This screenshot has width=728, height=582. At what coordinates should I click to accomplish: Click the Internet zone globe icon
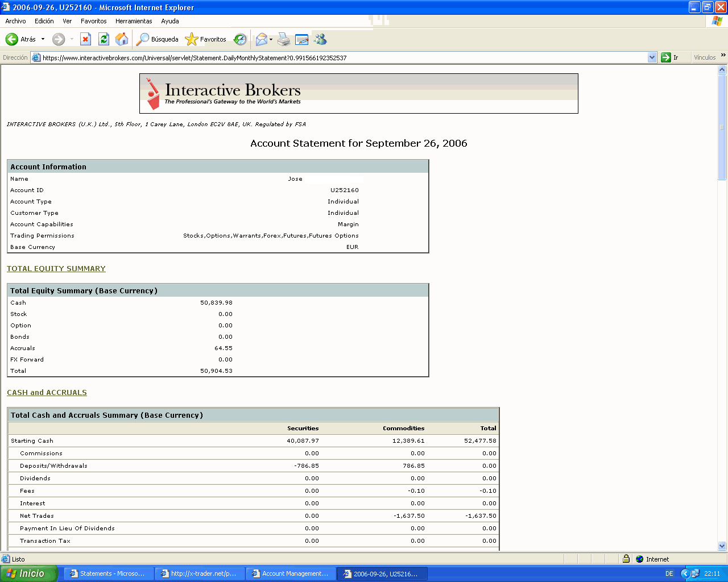point(639,559)
